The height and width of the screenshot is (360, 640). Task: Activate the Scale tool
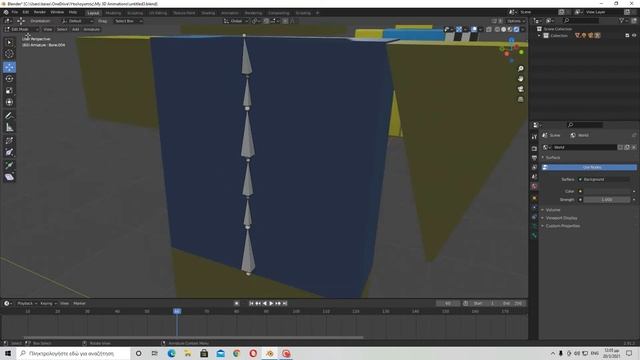point(9,90)
